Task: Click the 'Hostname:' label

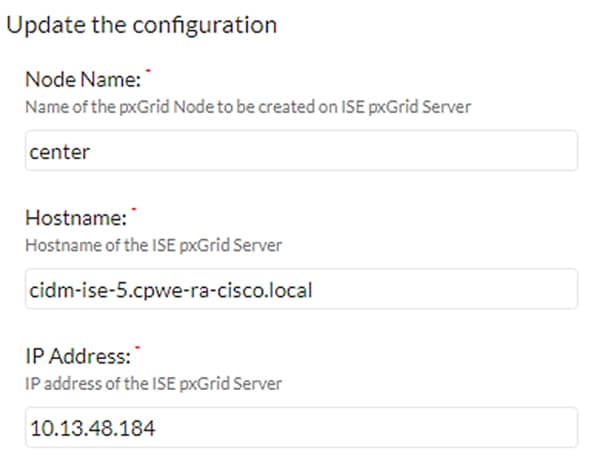Action: [x=76, y=218]
